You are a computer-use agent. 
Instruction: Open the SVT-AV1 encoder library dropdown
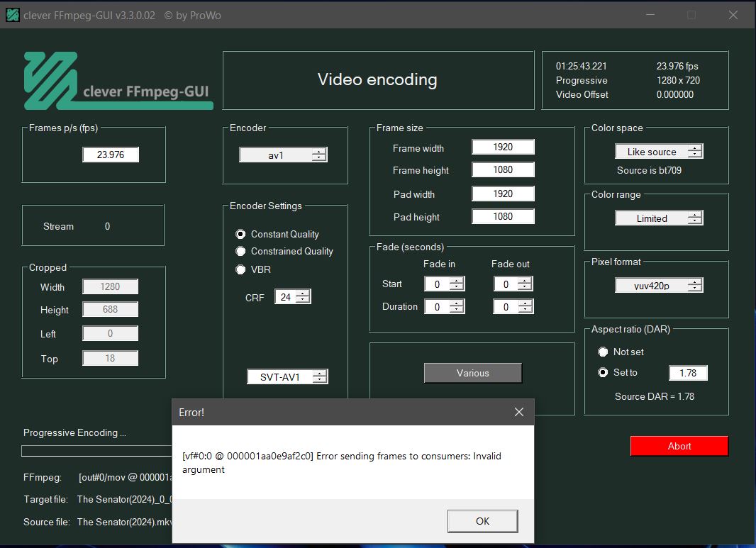click(287, 376)
